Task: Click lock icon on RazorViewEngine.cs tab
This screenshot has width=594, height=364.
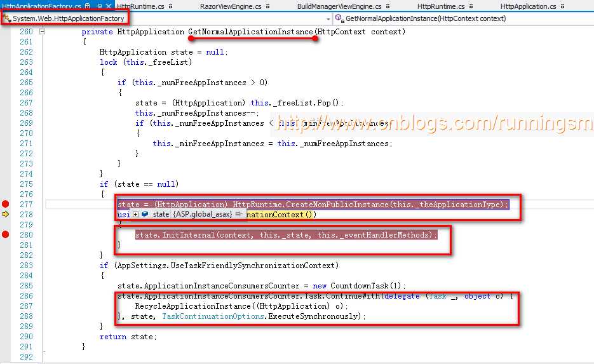Action: click(268, 6)
